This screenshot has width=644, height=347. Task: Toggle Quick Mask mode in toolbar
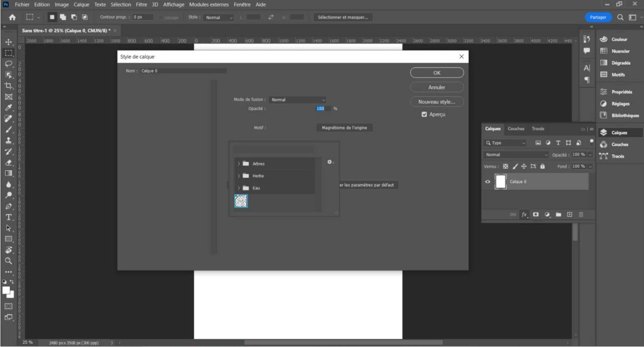(8, 306)
